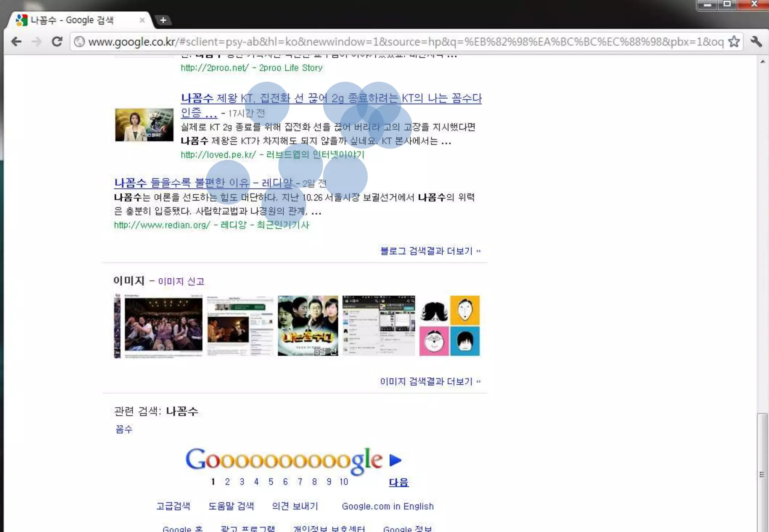This screenshot has height=532, width=769.
Task: Click the blue next-page arrow after Google logo
Action: coord(395,460)
